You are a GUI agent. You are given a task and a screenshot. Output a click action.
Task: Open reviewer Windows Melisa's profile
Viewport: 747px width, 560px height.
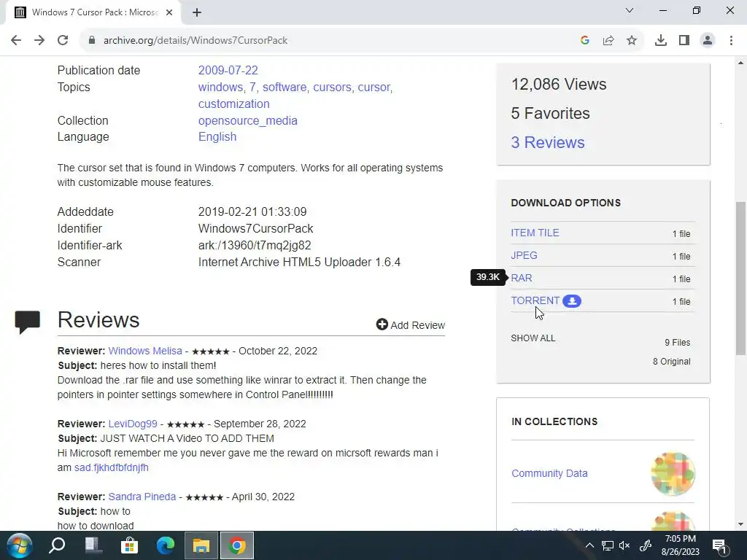[145, 351]
